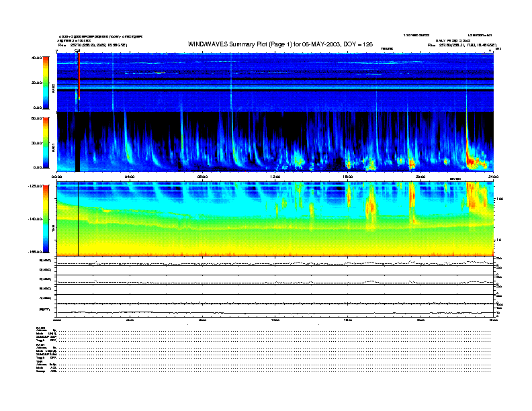Click the 08:00 tick label under RAD1 spectrogram
Screen dimensions: 532x411
(202, 177)
